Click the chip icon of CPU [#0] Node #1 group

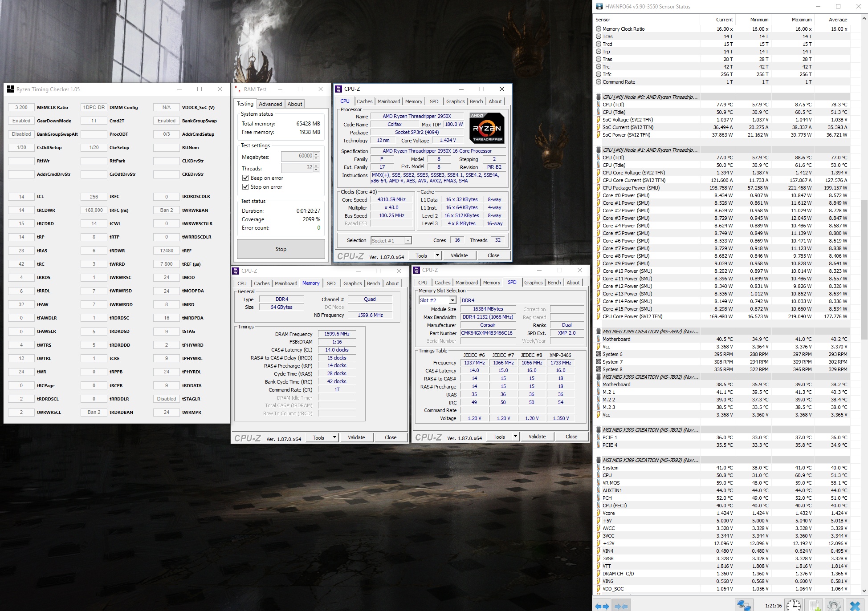pyautogui.click(x=599, y=150)
